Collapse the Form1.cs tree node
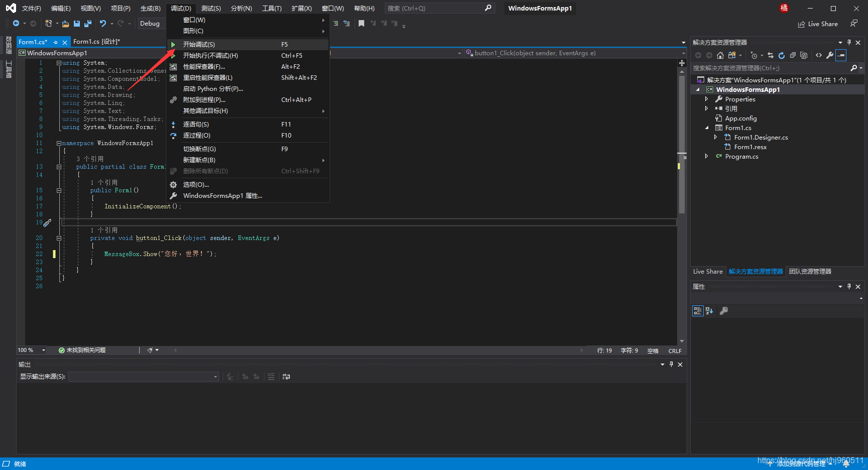868x470 pixels. click(707, 128)
